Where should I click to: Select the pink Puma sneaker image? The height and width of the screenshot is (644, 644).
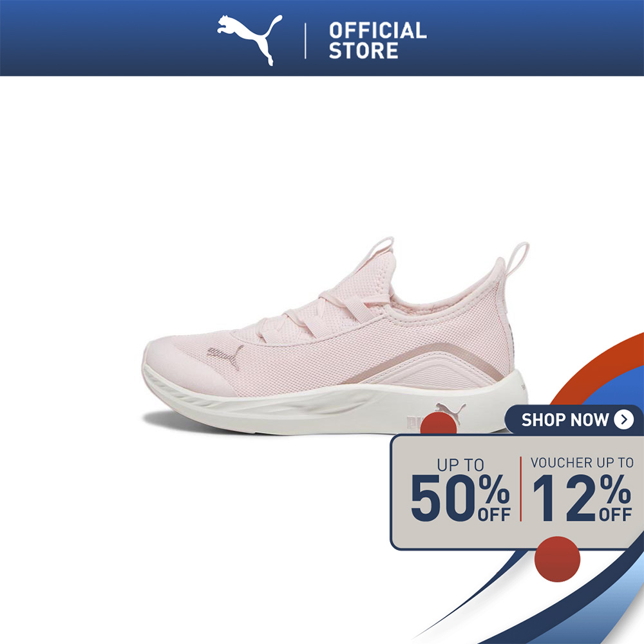pyautogui.click(x=336, y=335)
